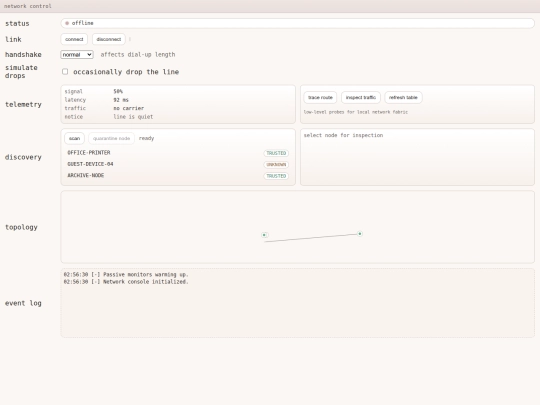This screenshot has width=540, height=405.
Task: Enable occasionally drop the line checkbox
Action: [65, 72]
